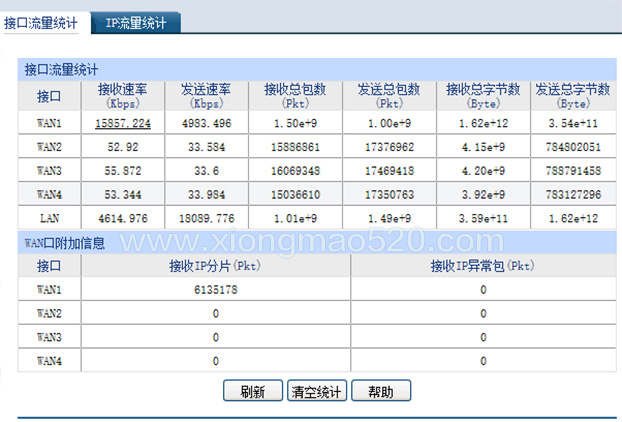Image resolution: width=622 pixels, height=422 pixels.
Task: Click the 接收总字节数 (Byte) column header
Action: [x=483, y=96]
